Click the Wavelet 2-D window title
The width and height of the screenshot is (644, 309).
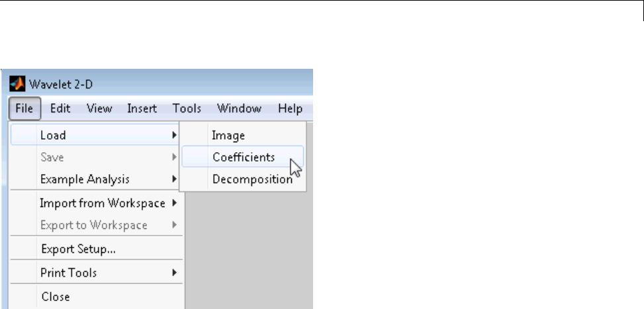(x=61, y=85)
